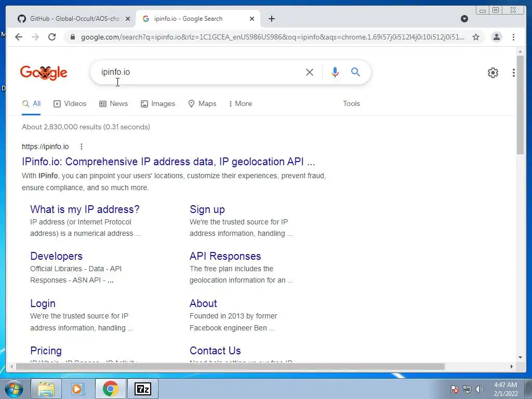Clear the search box with the X
532x399 pixels.
point(310,72)
